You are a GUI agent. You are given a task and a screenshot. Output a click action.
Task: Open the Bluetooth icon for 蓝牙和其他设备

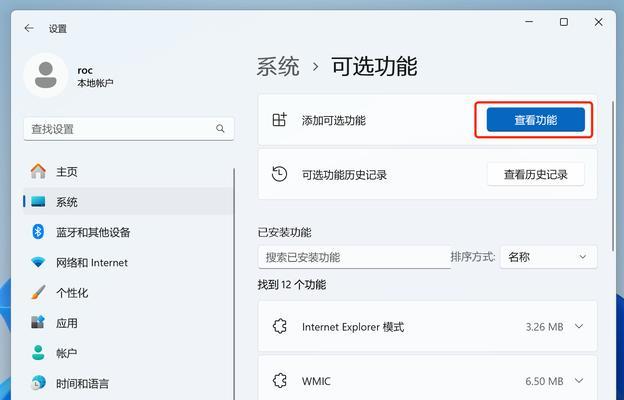point(38,232)
